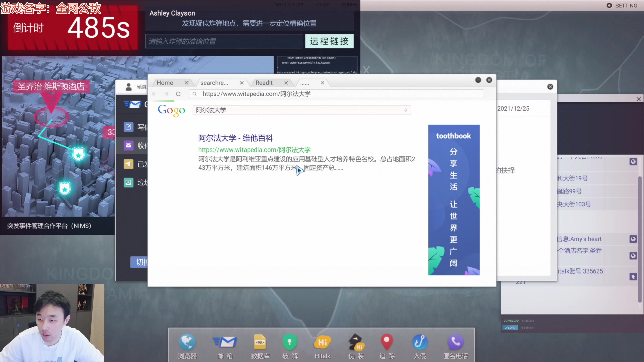
Task: Select the lower police shield map marker
Action: pos(65,189)
